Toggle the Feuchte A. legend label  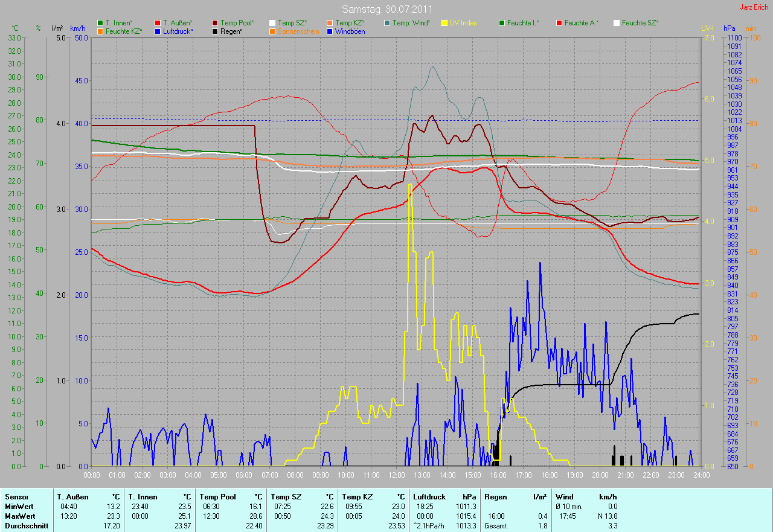582,23
